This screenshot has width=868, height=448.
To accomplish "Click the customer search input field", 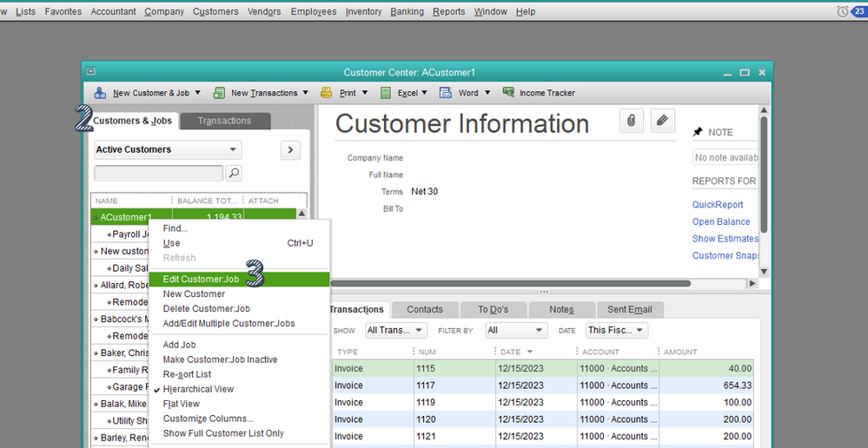I will pyautogui.click(x=158, y=173).
